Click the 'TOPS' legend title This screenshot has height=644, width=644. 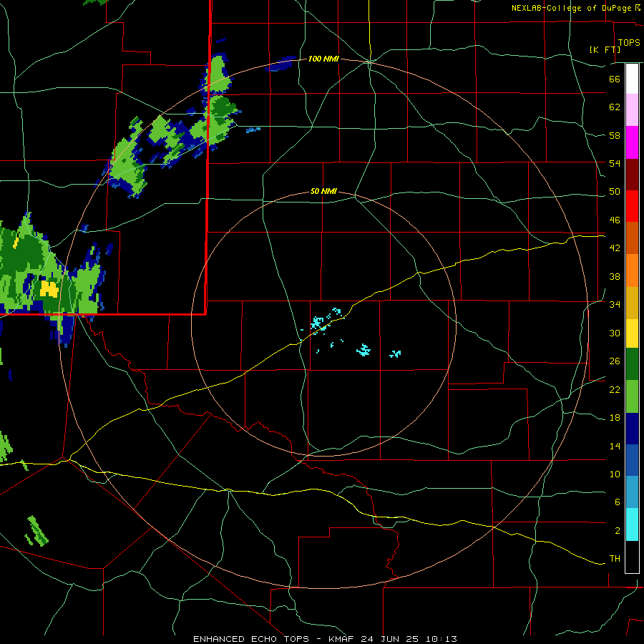[629, 42]
